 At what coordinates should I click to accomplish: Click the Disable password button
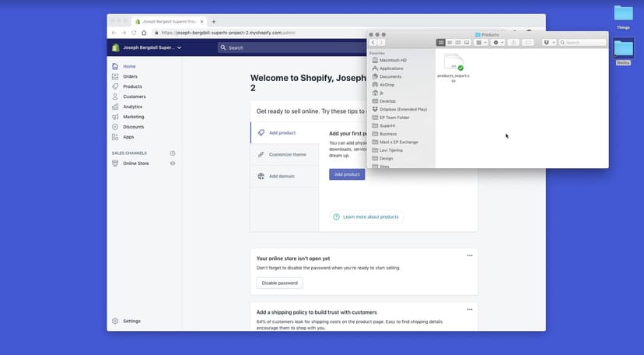(279, 283)
